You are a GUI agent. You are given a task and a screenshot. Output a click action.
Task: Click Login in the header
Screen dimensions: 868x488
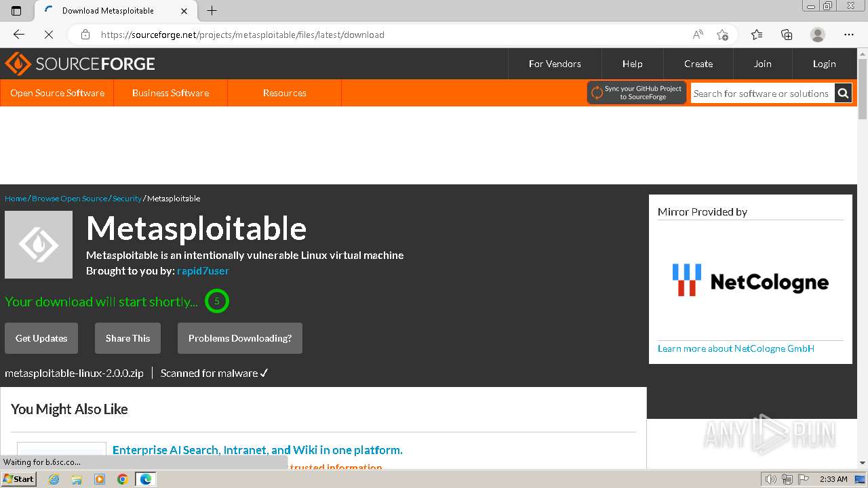[824, 64]
